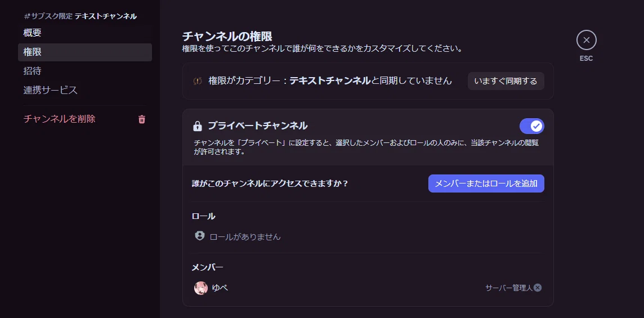Click メンバーまたはロールを追加 button
This screenshot has height=318, width=644.
tap(486, 183)
